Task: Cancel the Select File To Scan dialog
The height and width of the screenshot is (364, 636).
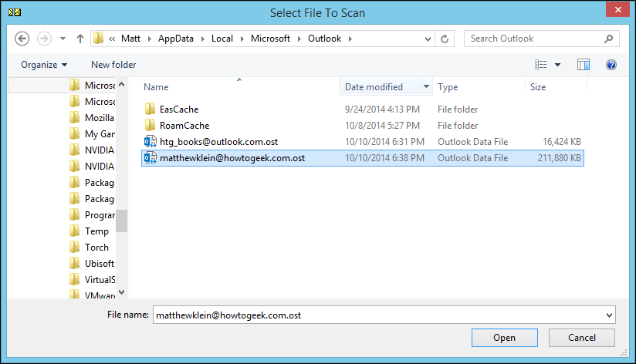Action: pos(582,338)
